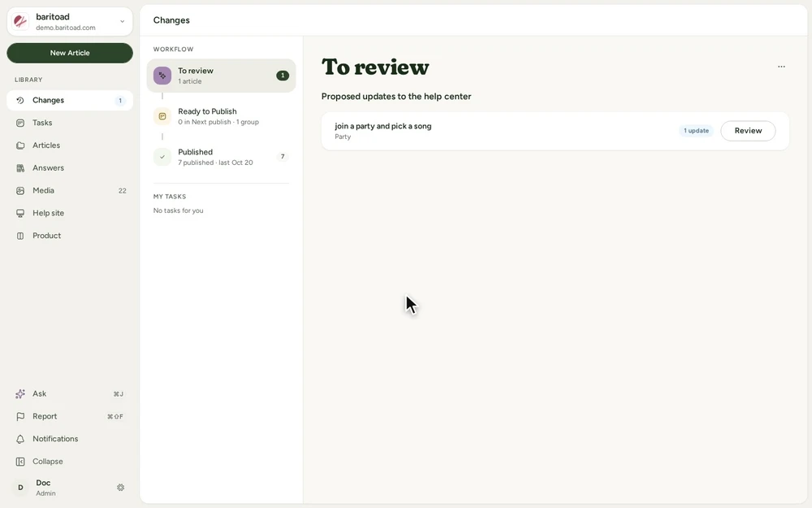The image size is (812, 508).
Task: Click the Changes header title
Action: pos(171,20)
